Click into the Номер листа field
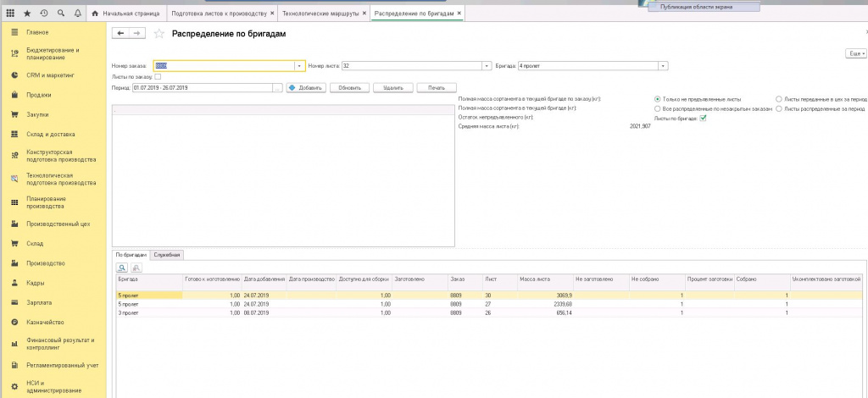This screenshot has height=398, width=868. 412,66
